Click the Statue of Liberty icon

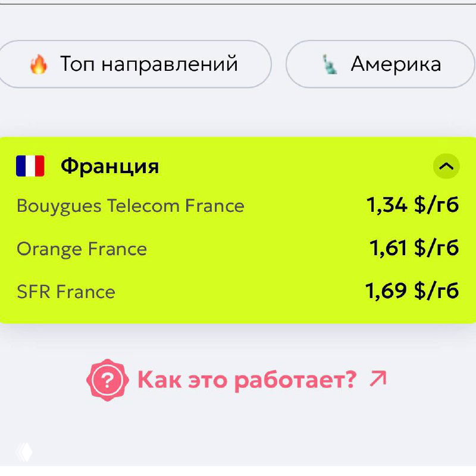point(329,64)
